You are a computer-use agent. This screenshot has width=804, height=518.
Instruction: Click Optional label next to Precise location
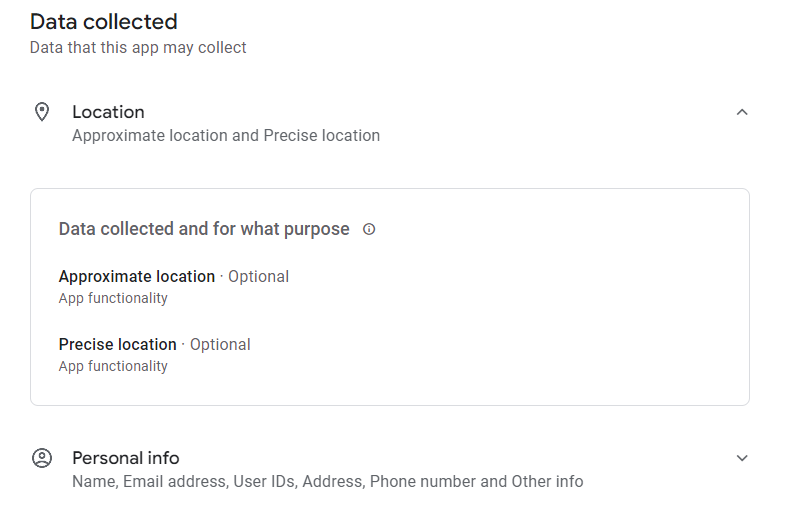coord(220,345)
